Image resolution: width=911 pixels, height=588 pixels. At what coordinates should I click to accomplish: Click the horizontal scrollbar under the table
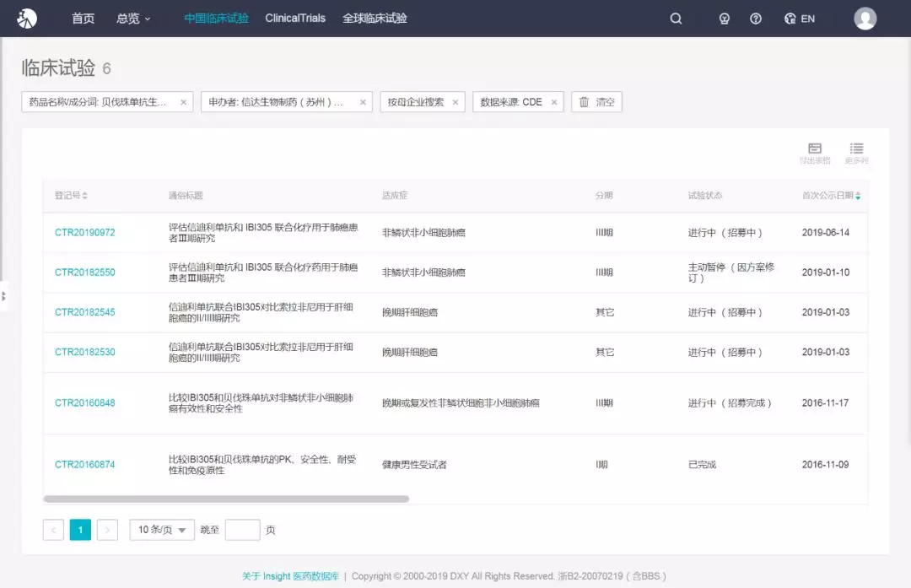[x=226, y=499]
